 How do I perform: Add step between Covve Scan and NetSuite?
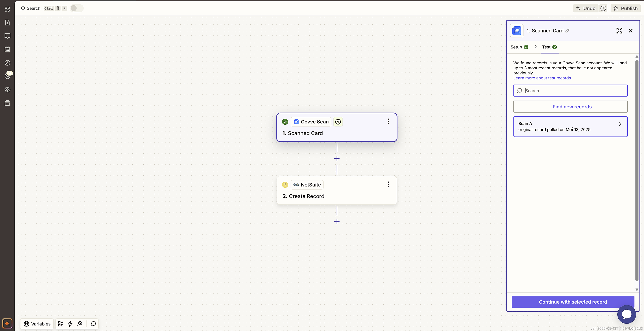[337, 159]
